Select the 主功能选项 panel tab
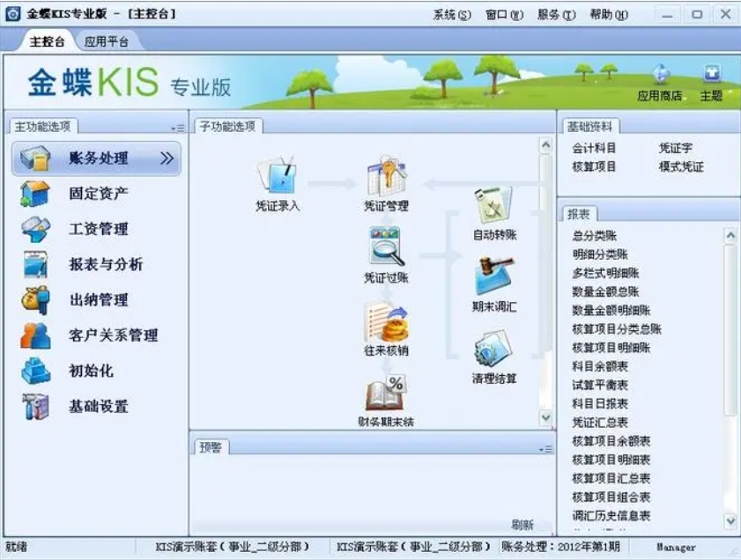 [42, 126]
